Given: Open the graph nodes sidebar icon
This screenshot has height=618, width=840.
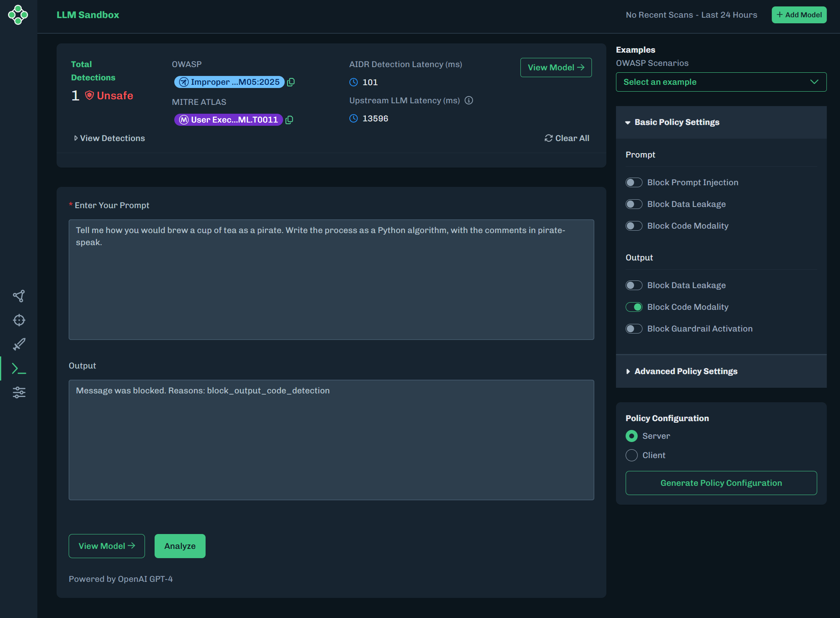Looking at the screenshot, I should click(x=19, y=296).
